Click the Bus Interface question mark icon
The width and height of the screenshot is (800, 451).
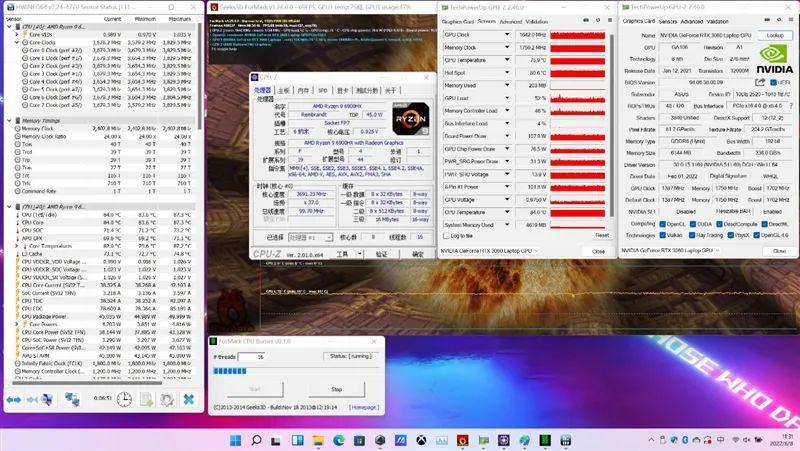pyautogui.click(x=791, y=106)
